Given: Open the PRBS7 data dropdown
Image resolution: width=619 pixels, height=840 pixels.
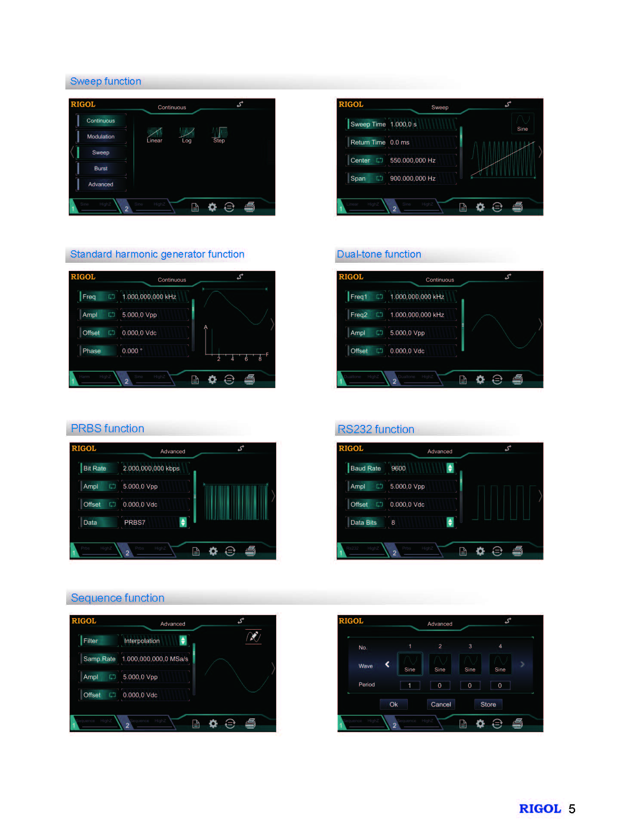Looking at the screenshot, I should tap(183, 522).
